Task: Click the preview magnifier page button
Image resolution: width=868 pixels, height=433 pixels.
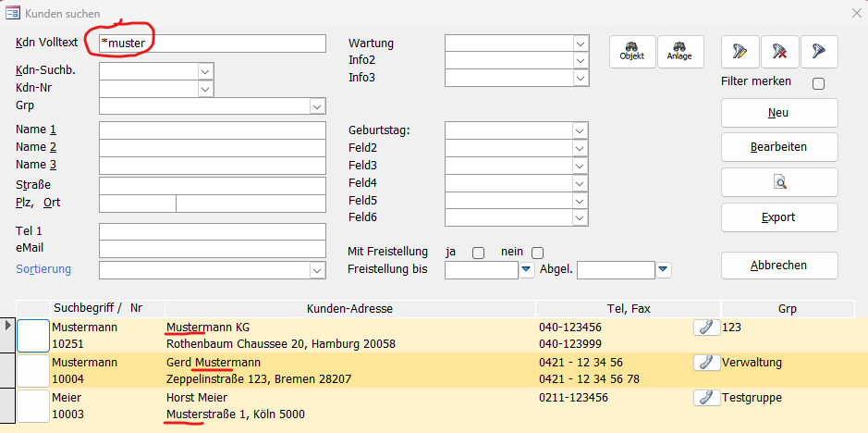Action: [779, 182]
